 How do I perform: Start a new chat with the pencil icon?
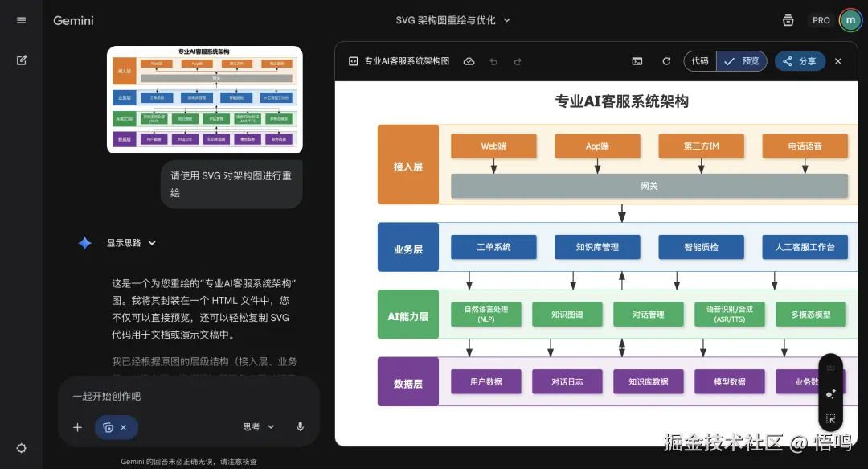click(21, 60)
